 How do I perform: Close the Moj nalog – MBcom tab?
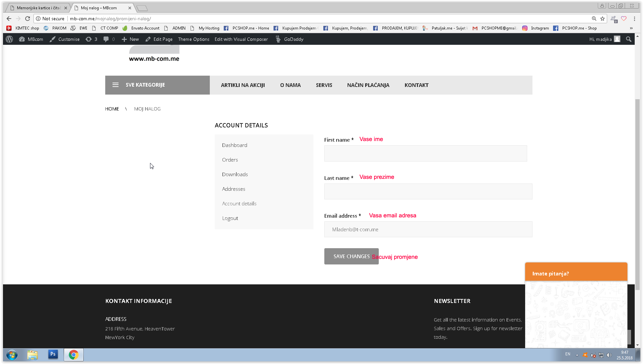(x=130, y=8)
